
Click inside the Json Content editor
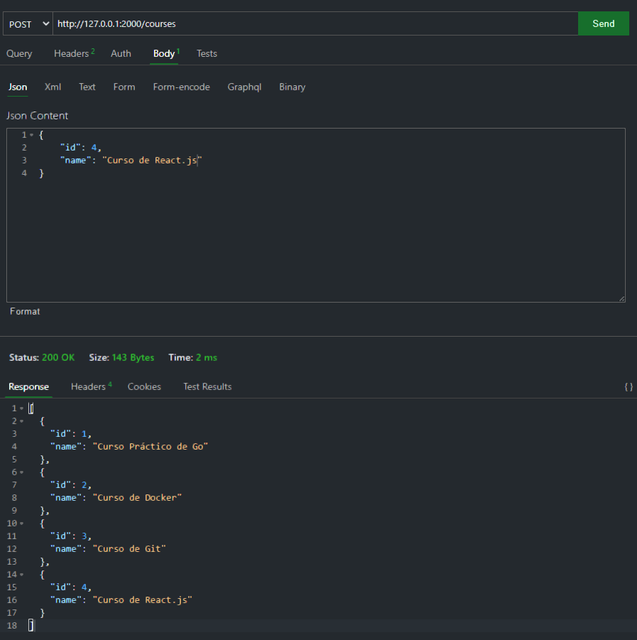tap(315, 215)
